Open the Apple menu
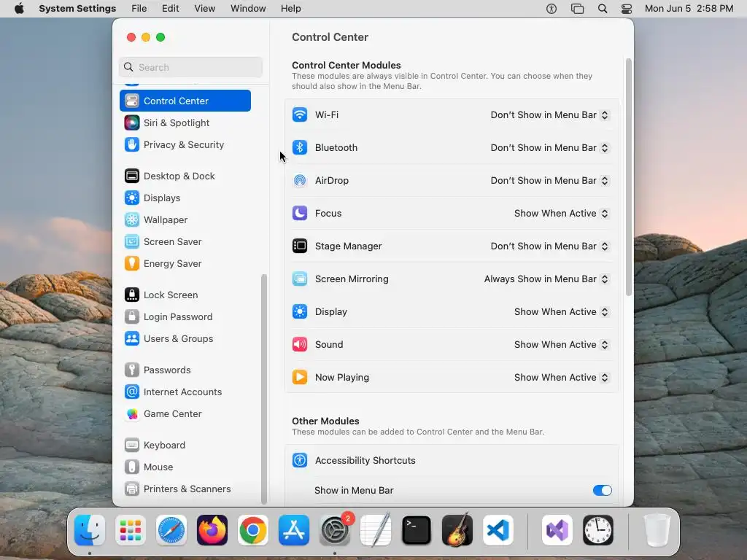Viewport: 747px width, 560px height. pyautogui.click(x=19, y=9)
